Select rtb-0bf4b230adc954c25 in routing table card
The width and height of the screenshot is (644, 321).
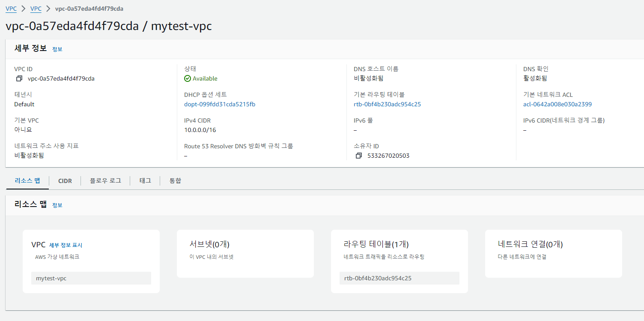click(400, 278)
